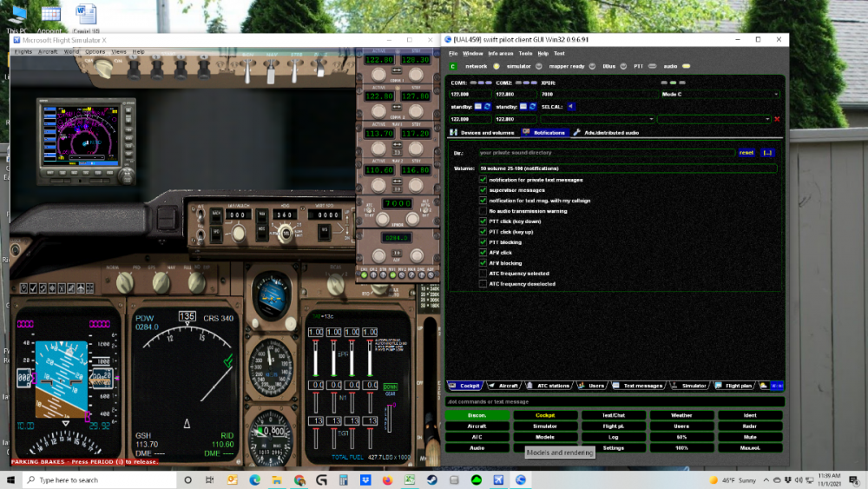The width and height of the screenshot is (868, 489).
Task: Open the Text messages tab
Action: (x=642, y=386)
